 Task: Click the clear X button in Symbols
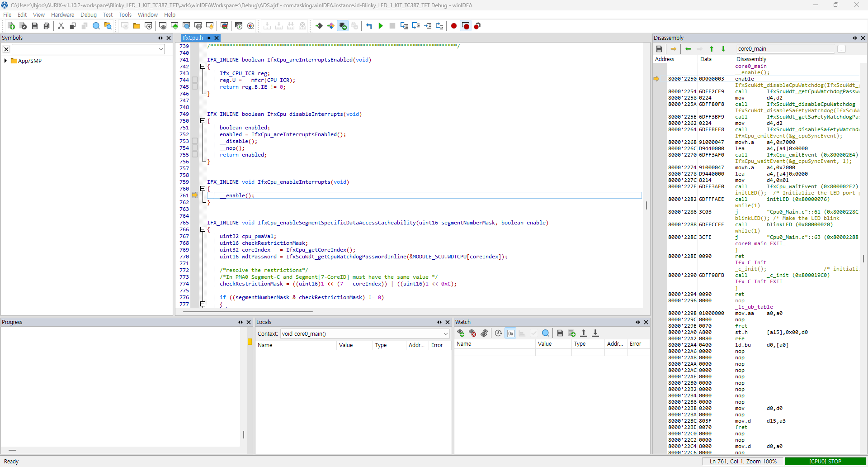coord(6,49)
